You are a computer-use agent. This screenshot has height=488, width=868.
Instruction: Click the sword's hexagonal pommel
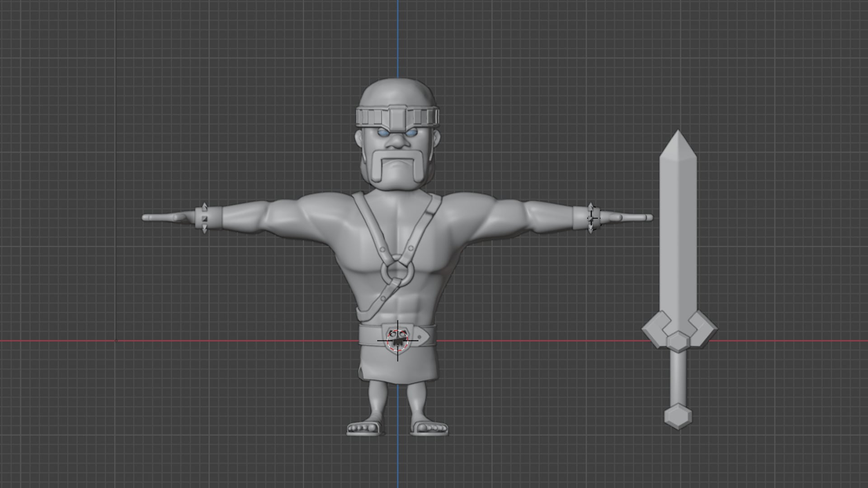pos(678,416)
